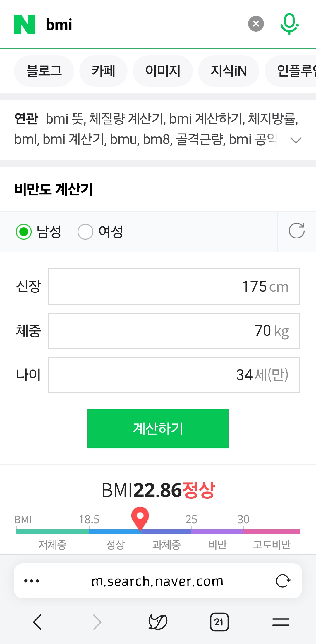Clear the bmi search text

point(256,24)
